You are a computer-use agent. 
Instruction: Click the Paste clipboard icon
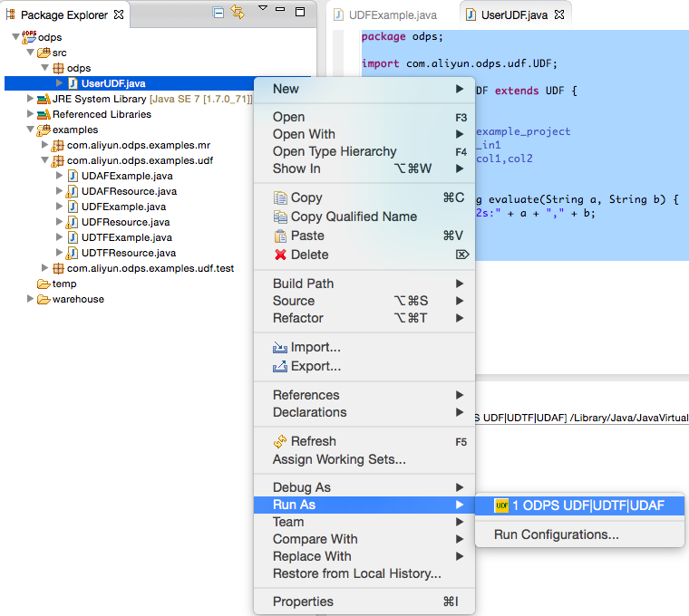pos(280,236)
